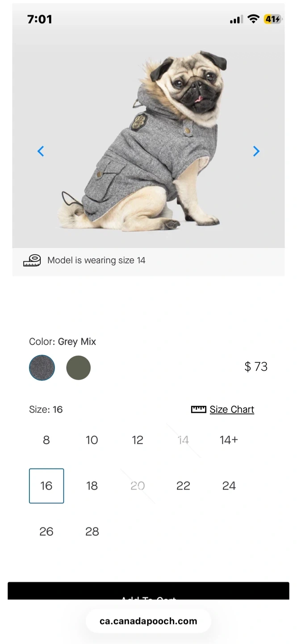Choose the olive green color swatch

pos(79,368)
